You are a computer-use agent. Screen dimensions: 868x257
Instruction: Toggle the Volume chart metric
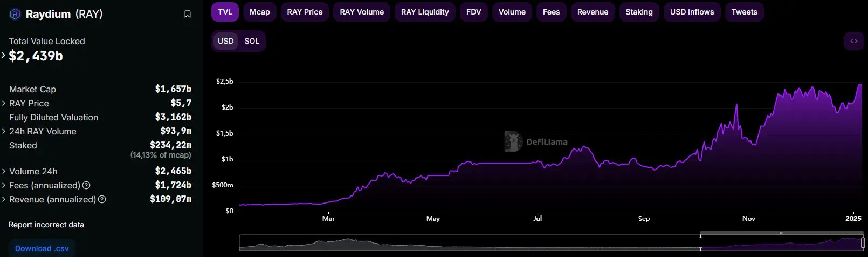pos(512,12)
